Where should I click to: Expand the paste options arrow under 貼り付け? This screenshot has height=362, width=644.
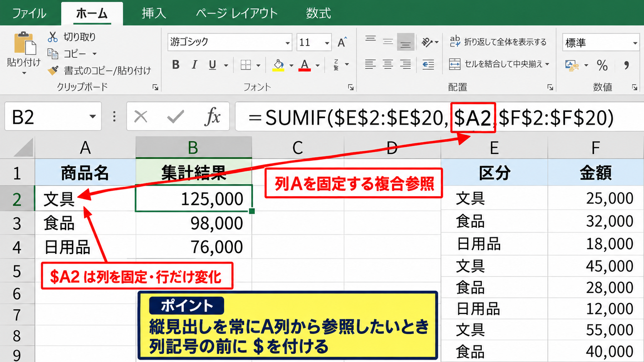pyautogui.click(x=24, y=73)
